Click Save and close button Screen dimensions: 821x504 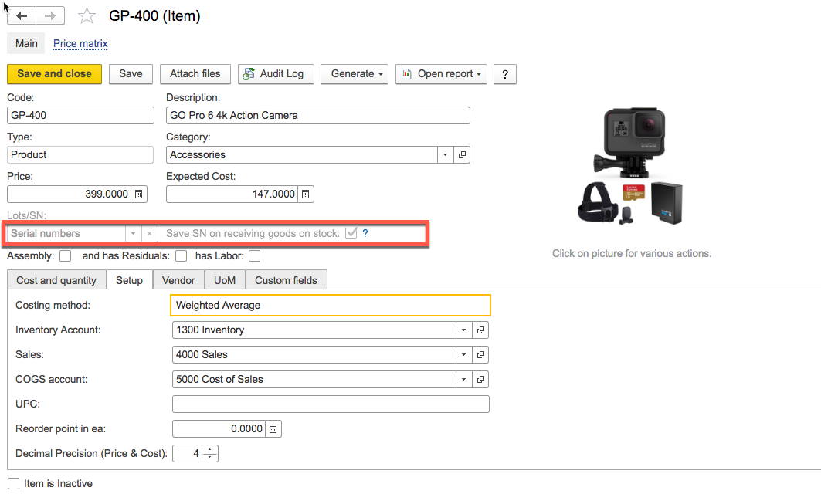click(55, 74)
